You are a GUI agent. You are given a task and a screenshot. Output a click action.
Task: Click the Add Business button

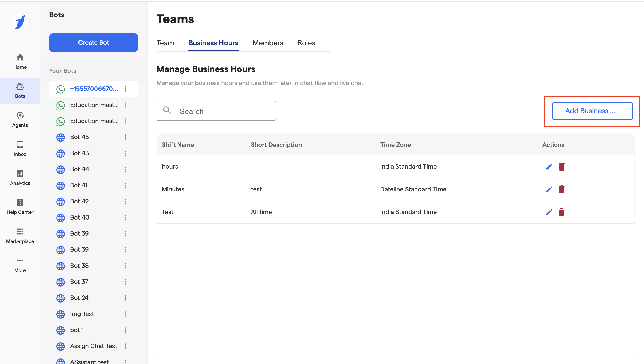click(x=592, y=111)
